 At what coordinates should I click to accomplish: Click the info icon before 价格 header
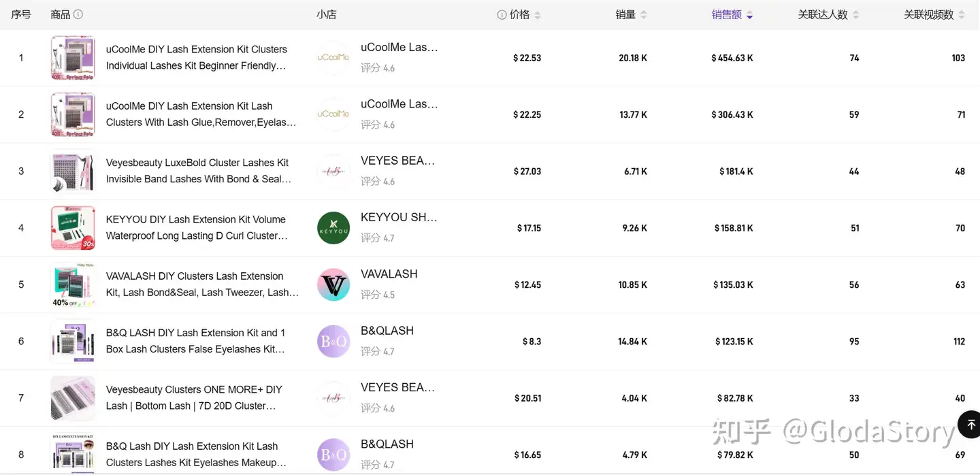click(502, 14)
